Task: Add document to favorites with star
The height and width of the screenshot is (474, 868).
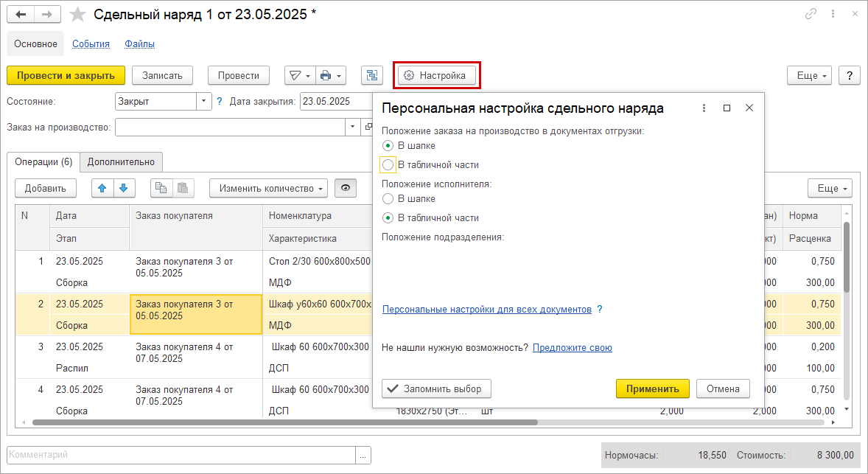Action: click(76, 14)
